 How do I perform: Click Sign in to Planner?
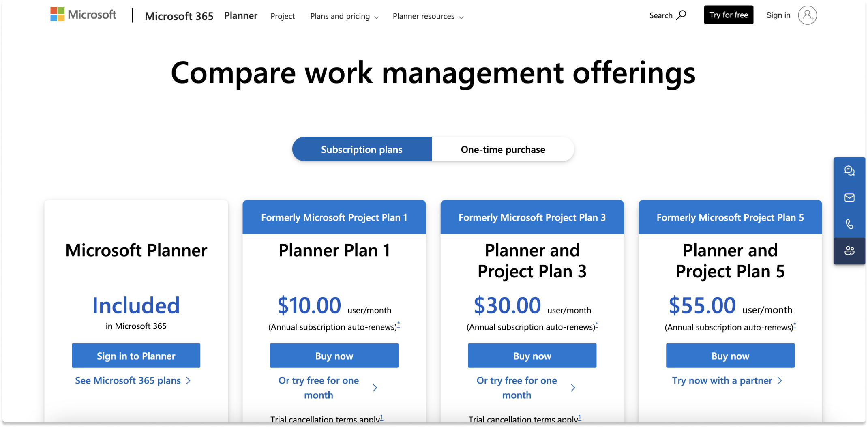136,356
